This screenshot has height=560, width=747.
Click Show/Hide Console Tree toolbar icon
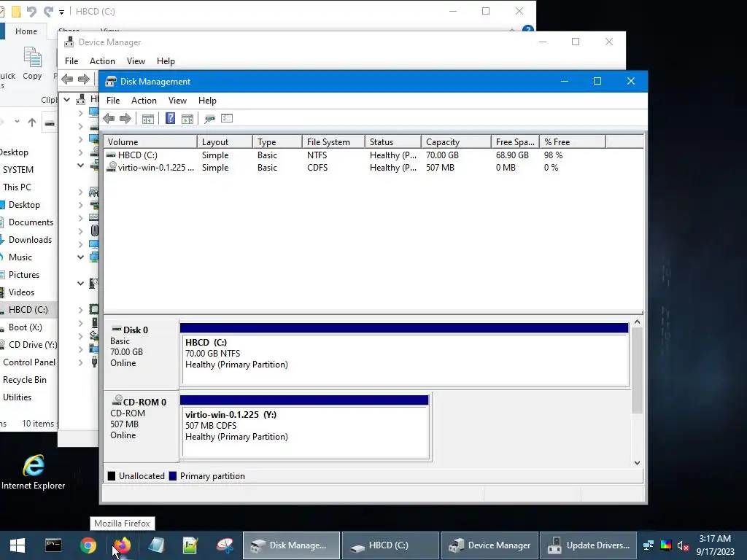coord(147,119)
